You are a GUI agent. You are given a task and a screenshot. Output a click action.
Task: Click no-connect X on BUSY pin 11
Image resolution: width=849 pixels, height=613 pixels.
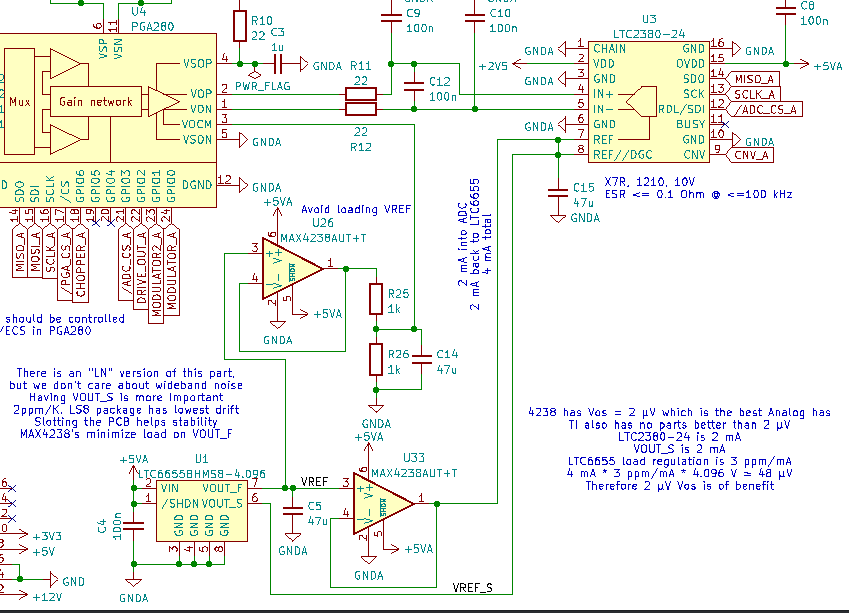[x=726, y=125]
